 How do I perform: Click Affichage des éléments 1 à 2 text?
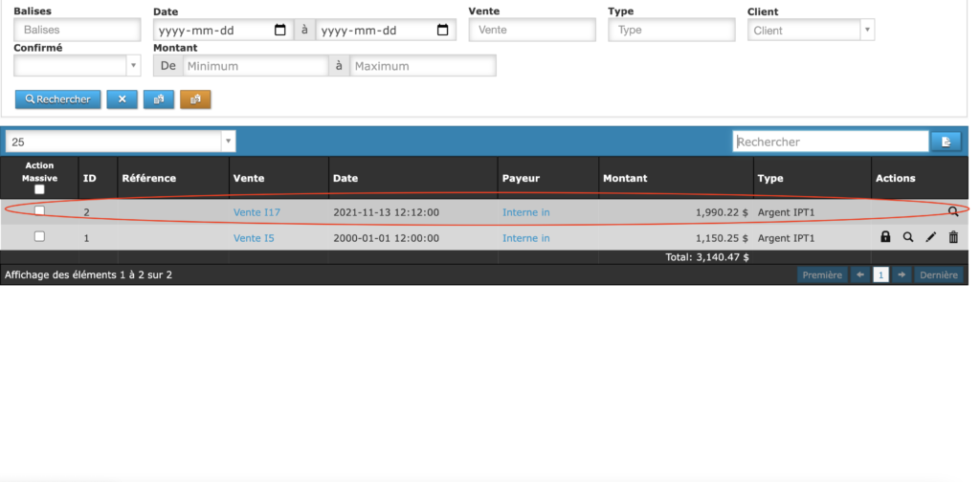point(88,274)
